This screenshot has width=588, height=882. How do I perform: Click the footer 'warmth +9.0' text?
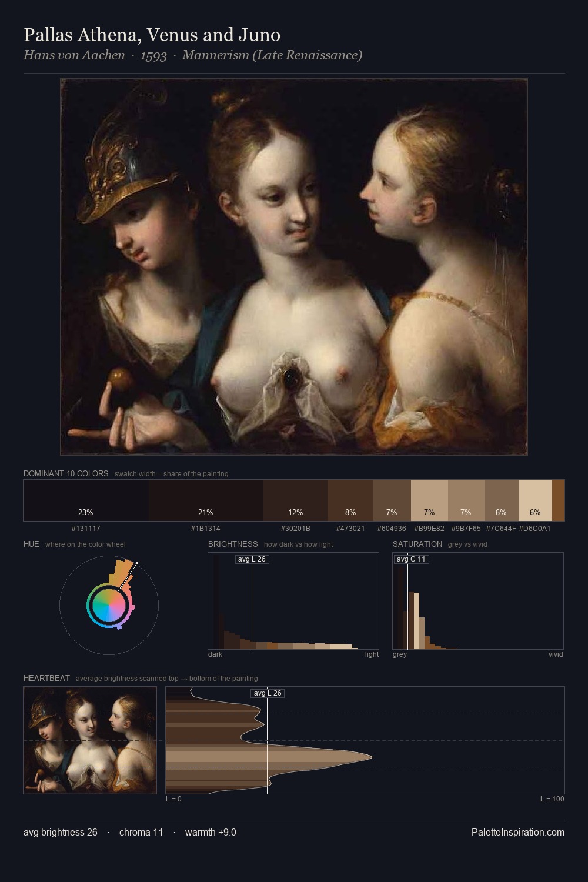211,833
